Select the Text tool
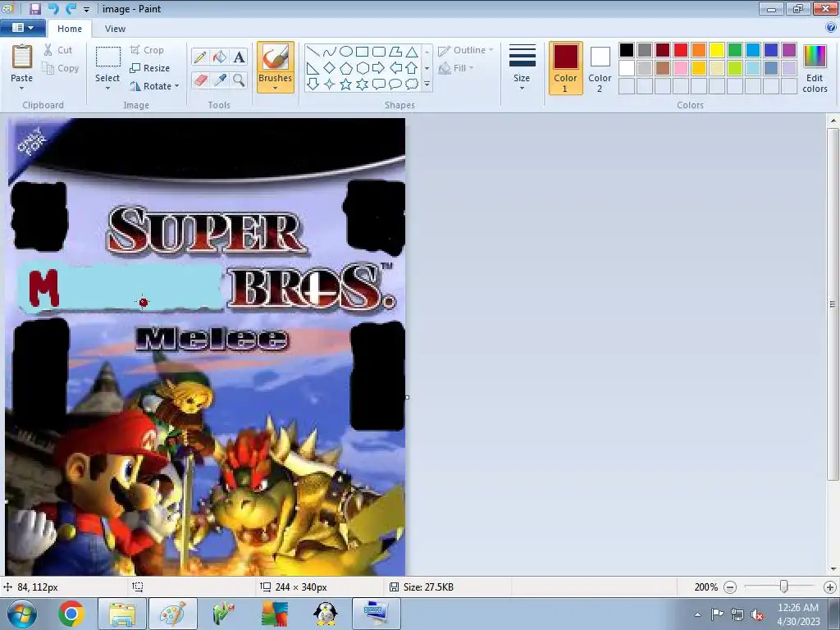The height and width of the screenshot is (630, 840). pyautogui.click(x=239, y=57)
